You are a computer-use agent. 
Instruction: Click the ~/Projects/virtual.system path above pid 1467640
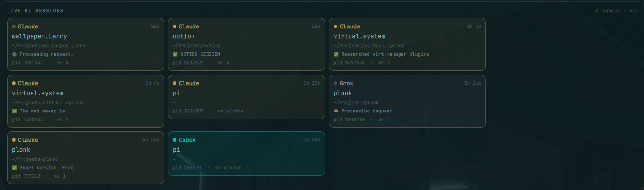[369, 46]
